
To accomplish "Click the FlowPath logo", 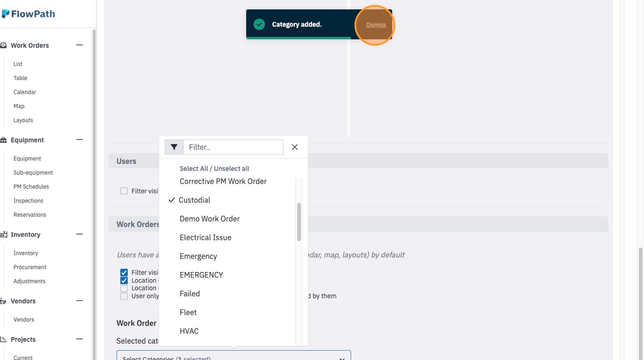I will pyautogui.click(x=28, y=14).
